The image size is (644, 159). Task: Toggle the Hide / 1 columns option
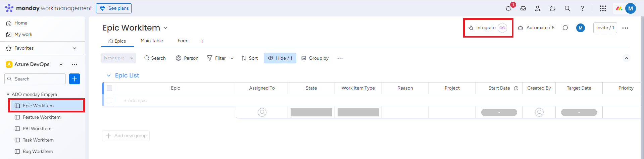click(280, 58)
